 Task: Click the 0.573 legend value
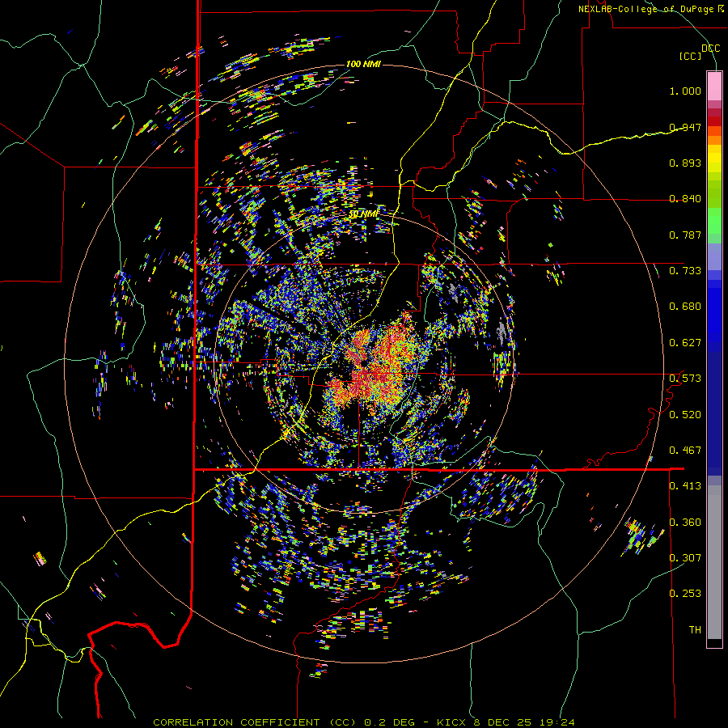(685, 379)
